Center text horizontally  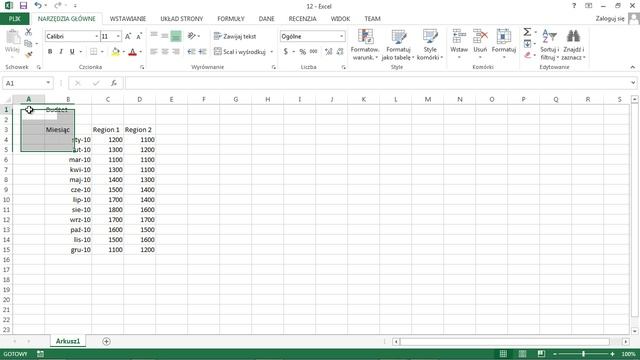165,52
